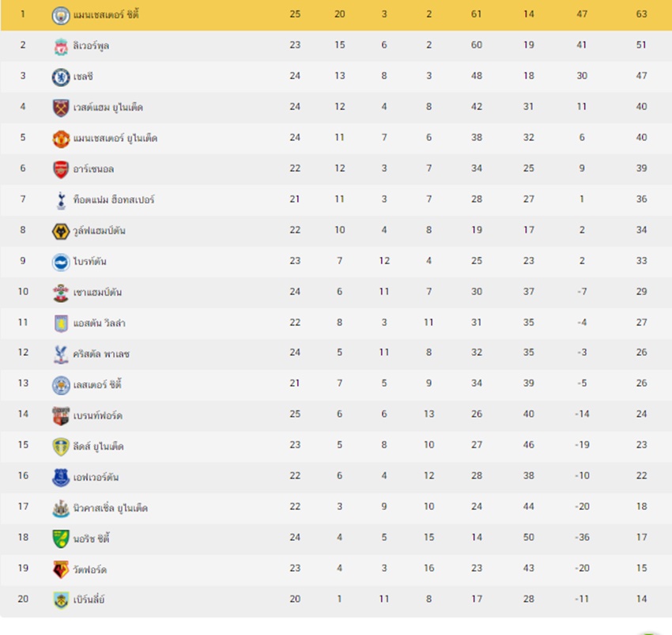672x635 pixels.
Task: Click the Manchester United crest
Action: coord(61,139)
